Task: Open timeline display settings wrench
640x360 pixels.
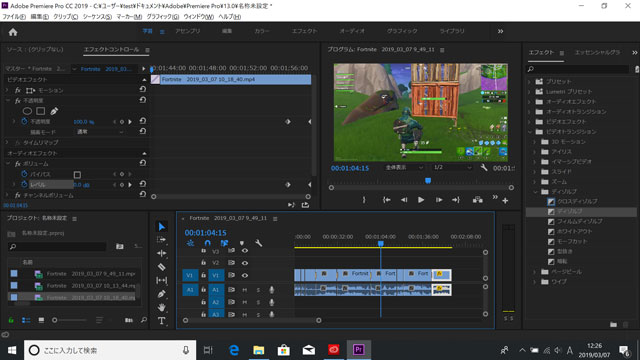Action: (258, 243)
